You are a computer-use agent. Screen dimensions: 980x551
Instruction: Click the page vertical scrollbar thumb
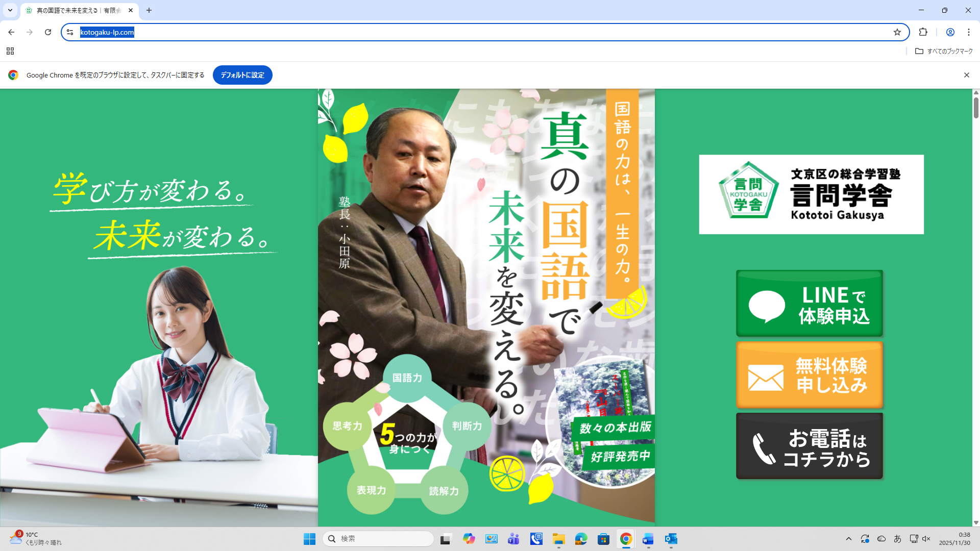(976, 107)
